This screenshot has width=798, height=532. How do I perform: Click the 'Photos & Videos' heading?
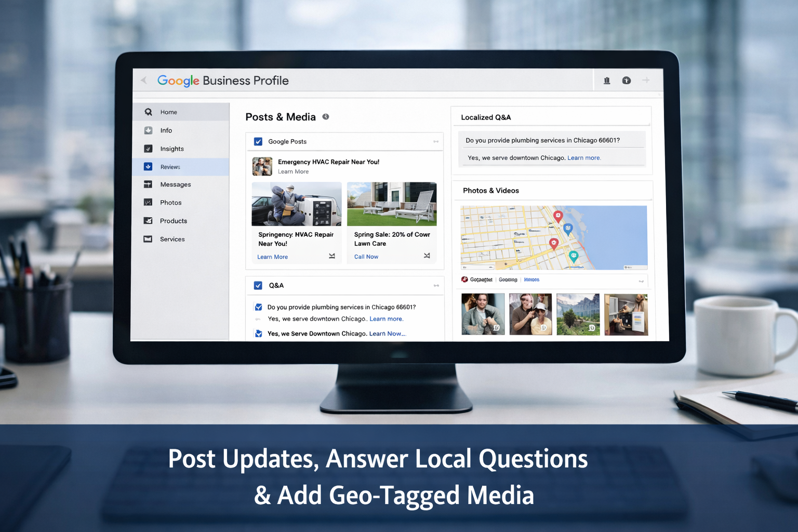click(491, 191)
